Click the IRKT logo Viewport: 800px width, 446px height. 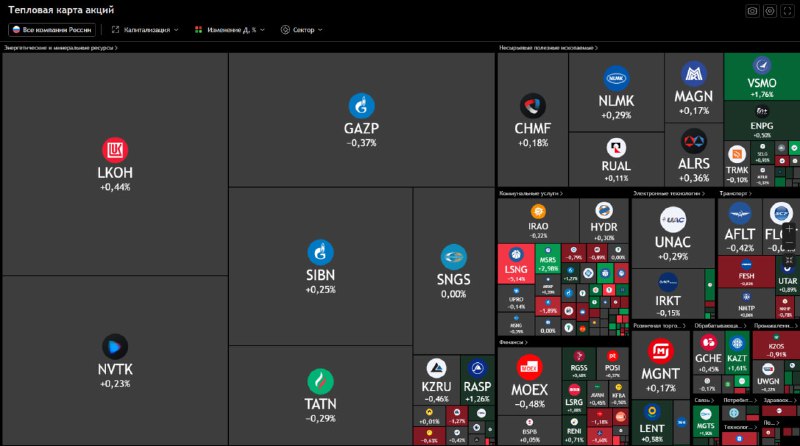point(667,282)
